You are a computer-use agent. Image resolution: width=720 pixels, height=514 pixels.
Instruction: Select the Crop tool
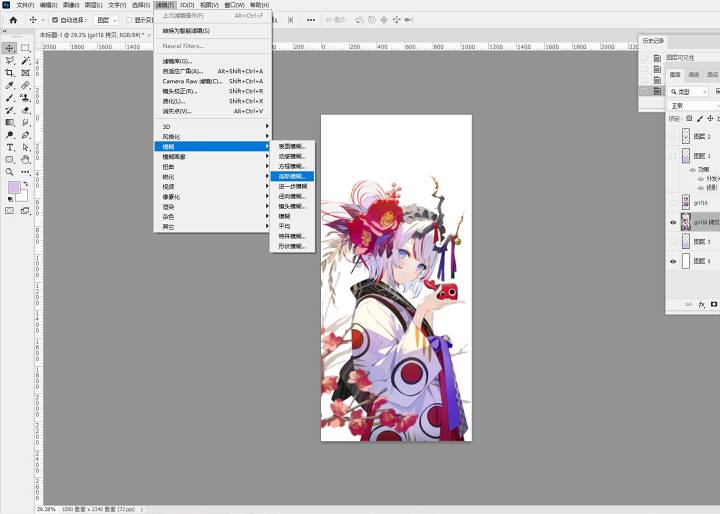point(9,73)
